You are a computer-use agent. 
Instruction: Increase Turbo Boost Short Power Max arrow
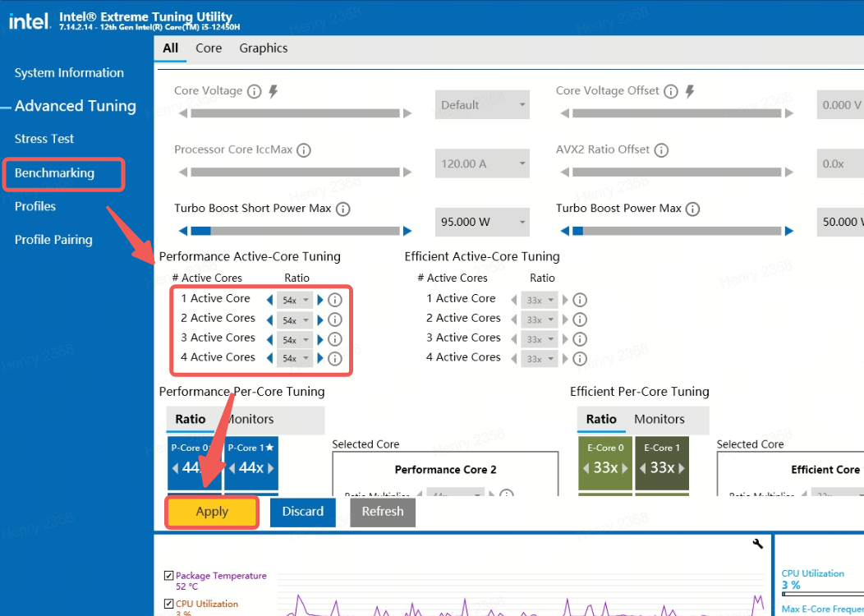click(407, 230)
